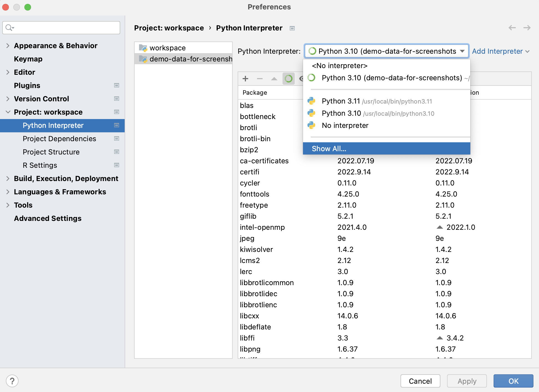539x392 pixels.
Task: Expand the Tools section
Action: [8, 205]
